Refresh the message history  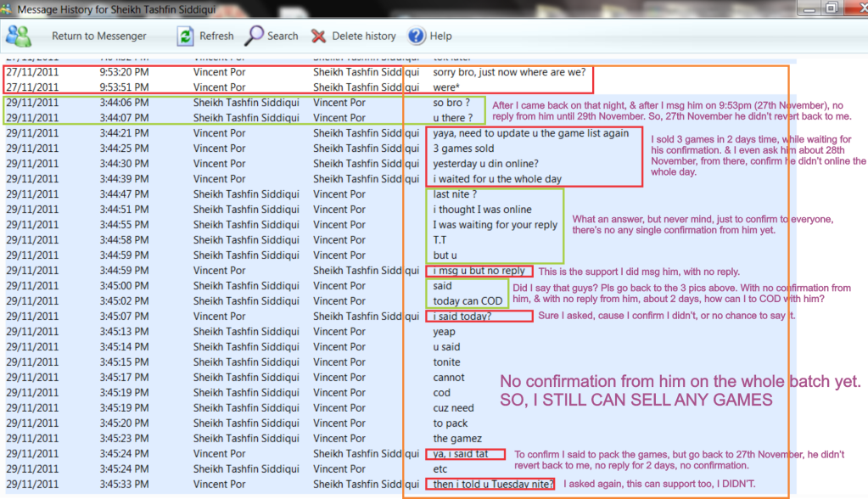[185, 36]
